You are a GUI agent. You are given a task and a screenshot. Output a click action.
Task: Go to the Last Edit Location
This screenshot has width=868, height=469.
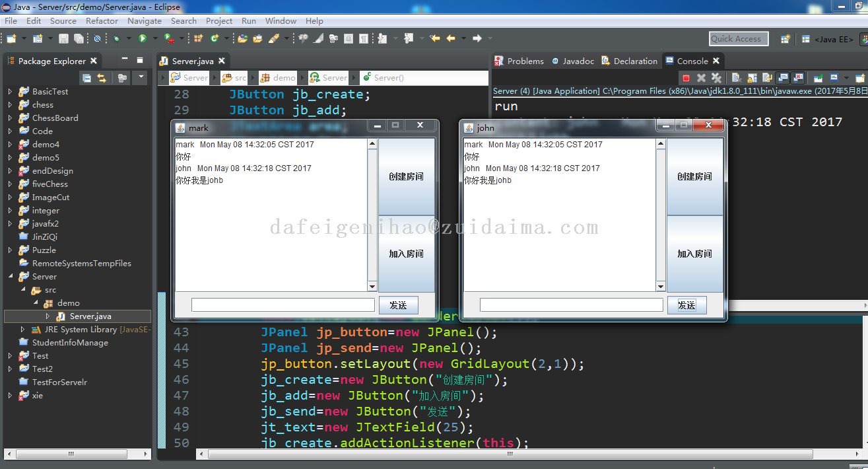435,38
